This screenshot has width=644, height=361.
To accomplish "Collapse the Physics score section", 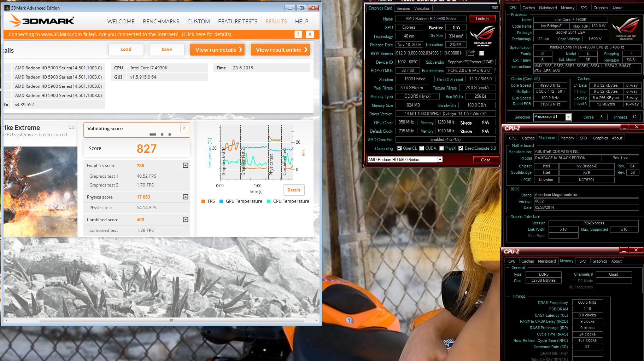I will 186,197.
